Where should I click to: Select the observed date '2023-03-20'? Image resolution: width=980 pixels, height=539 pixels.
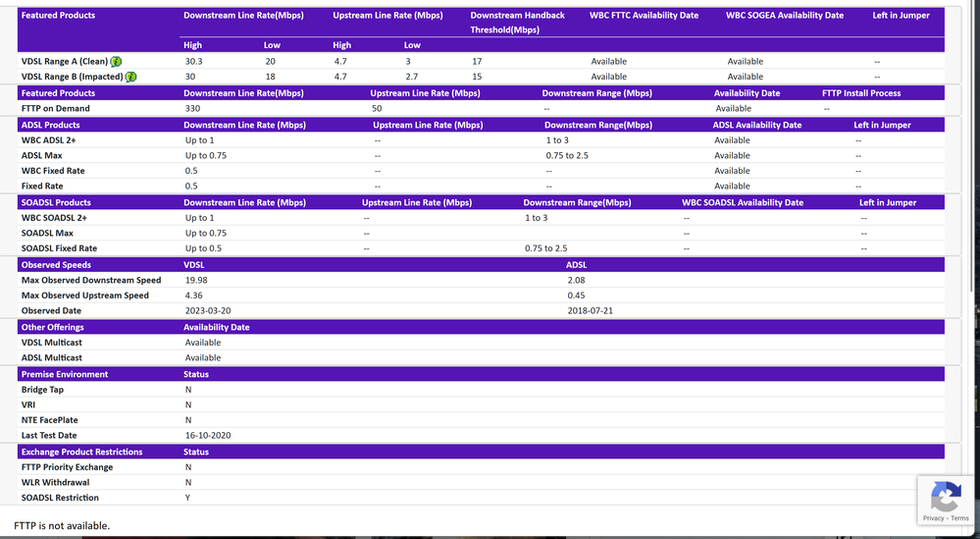(x=208, y=311)
